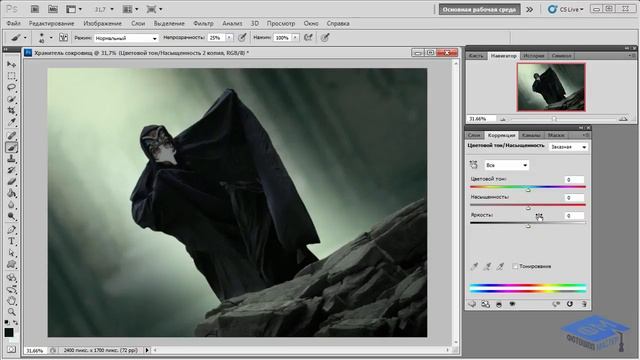The width and height of the screenshot is (640, 360).
Task: Click the Цветовой тон hue slider
Action: click(x=528, y=188)
